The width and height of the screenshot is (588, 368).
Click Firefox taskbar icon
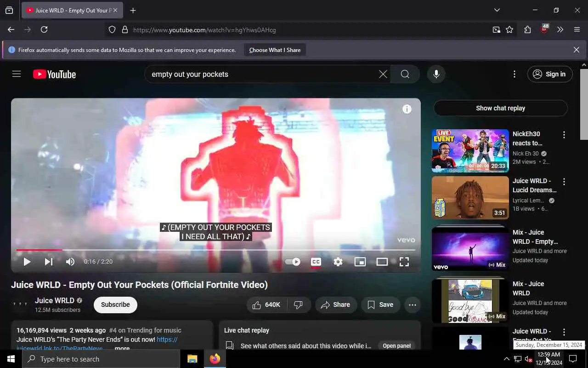215,359
